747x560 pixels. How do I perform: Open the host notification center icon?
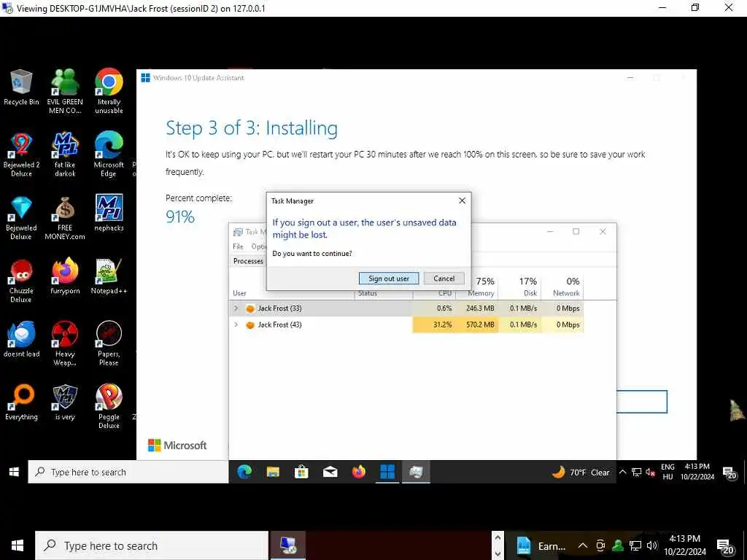coord(726,545)
